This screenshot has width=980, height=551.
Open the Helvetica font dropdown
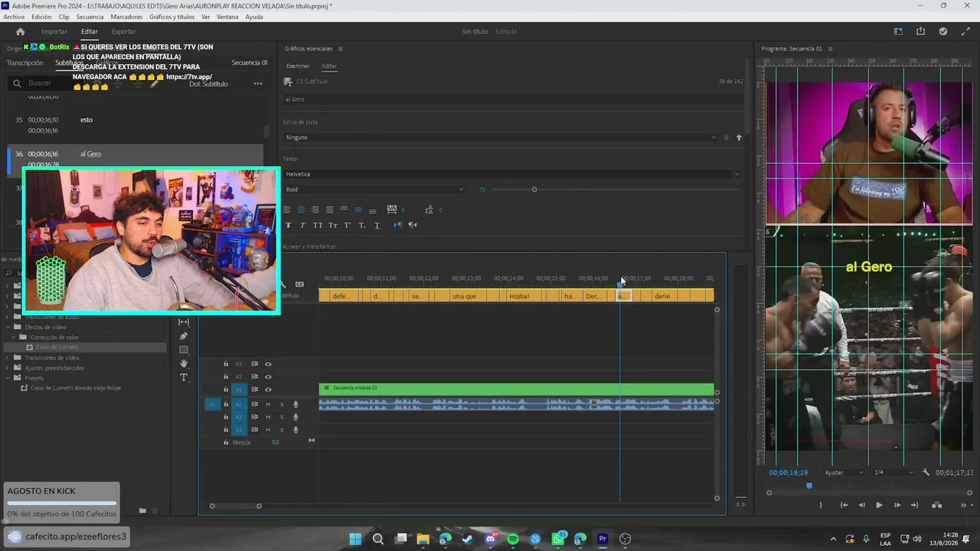tap(512, 174)
